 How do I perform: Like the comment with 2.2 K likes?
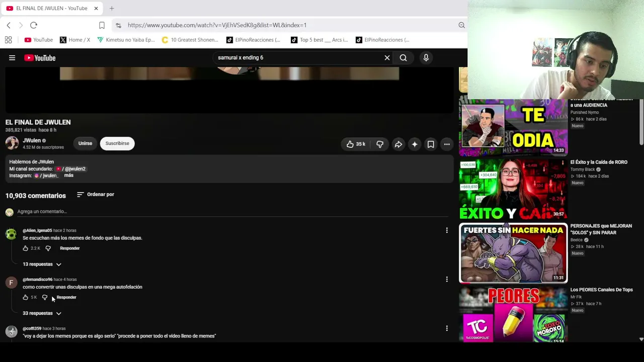[x=26, y=248]
